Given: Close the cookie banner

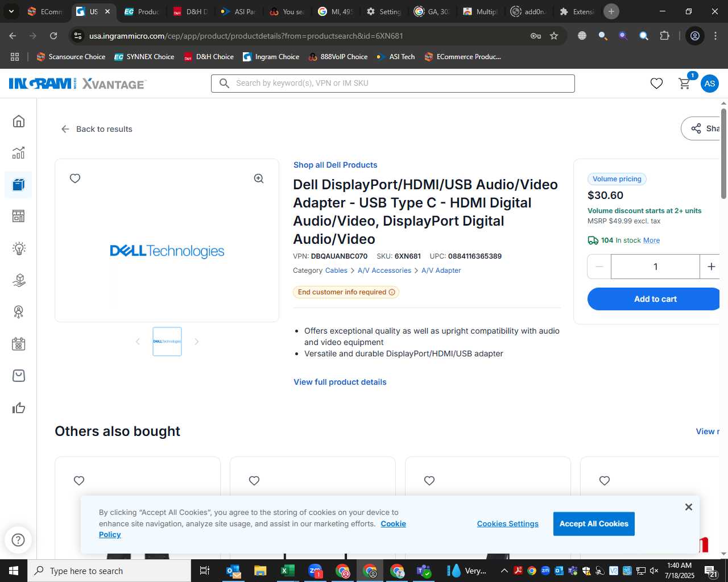Looking at the screenshot, I should 688,507.
